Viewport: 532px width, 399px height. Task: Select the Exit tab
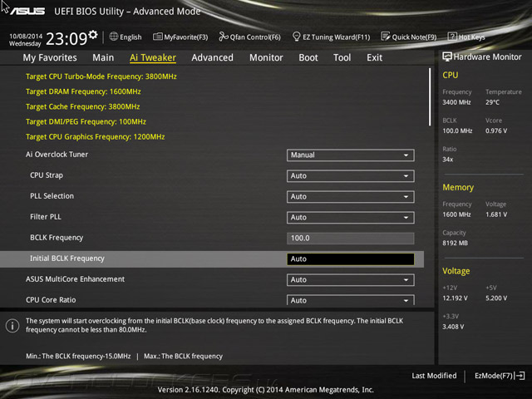pos(375,57)
